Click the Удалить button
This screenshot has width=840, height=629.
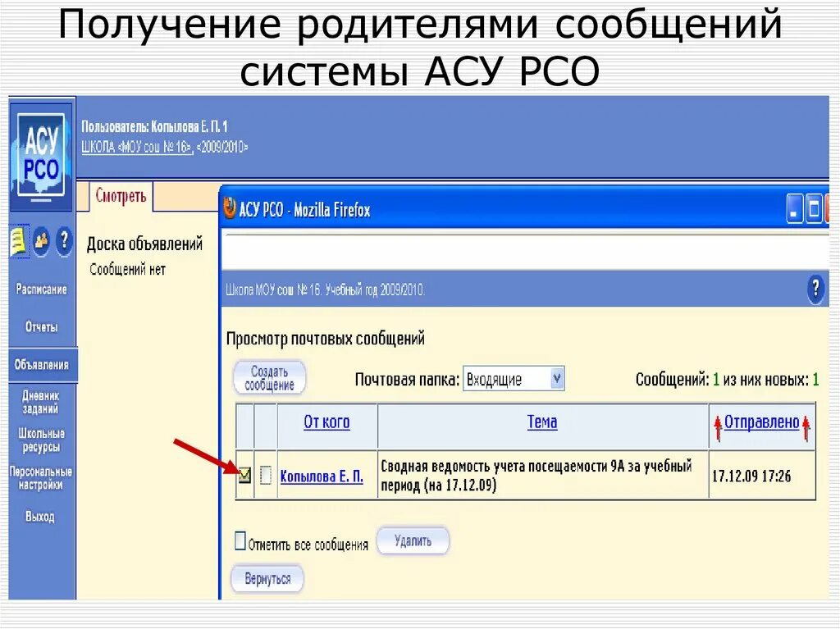click(x=413, y=541)
